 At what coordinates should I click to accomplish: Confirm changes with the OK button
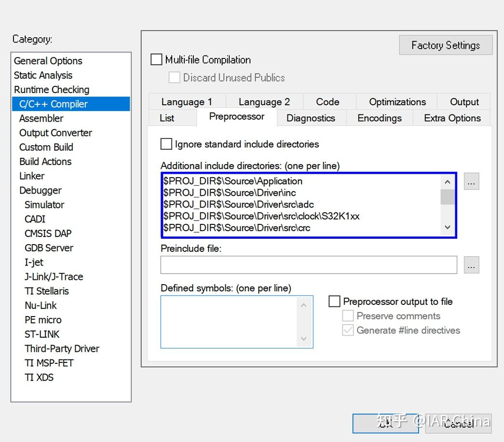coord(385,423)
